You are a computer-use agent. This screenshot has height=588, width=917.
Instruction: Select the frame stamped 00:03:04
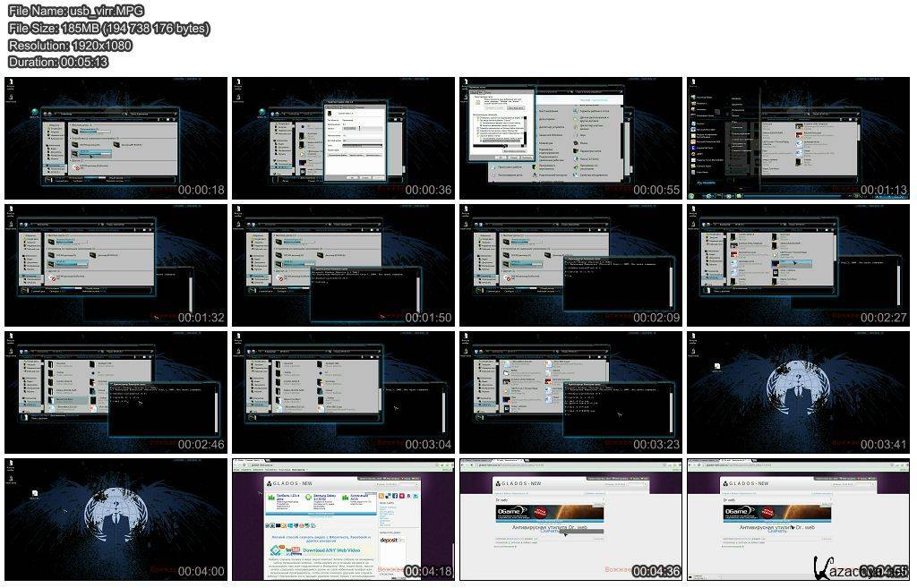tap(345, 393)
